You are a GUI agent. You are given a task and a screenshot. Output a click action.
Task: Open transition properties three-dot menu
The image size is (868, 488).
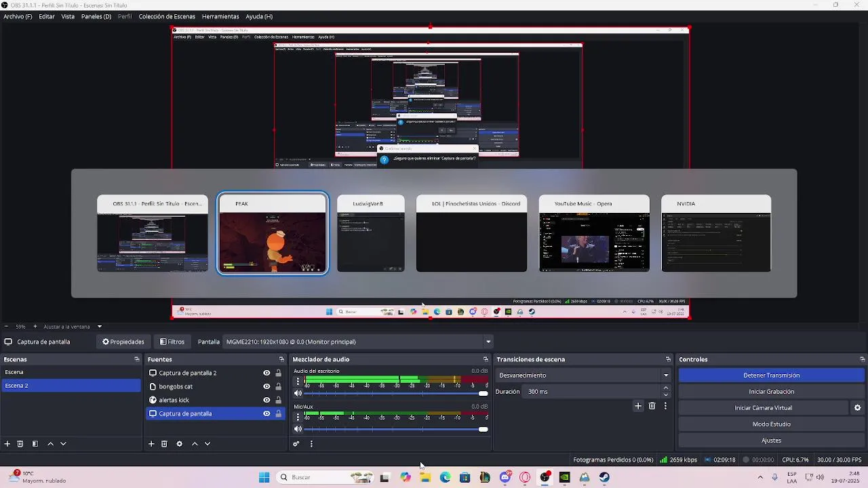point(665,406)
